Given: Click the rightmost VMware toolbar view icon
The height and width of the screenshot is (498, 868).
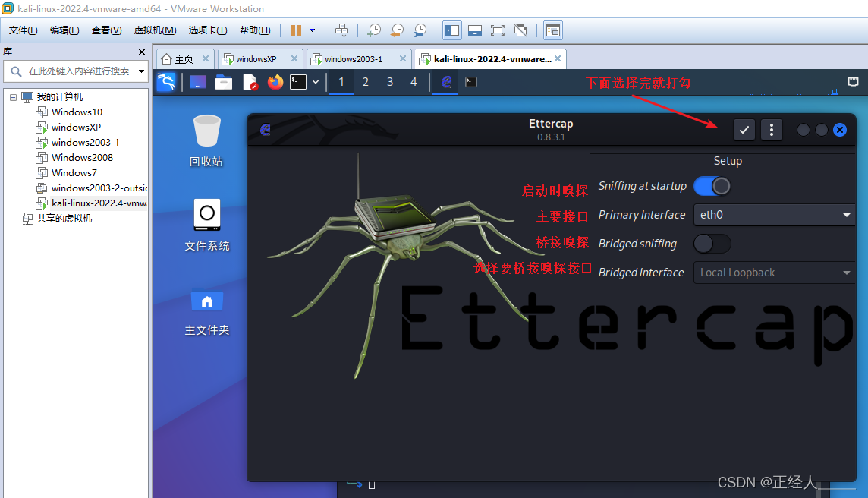Looking at the screenshot, I should pos(552,30).
